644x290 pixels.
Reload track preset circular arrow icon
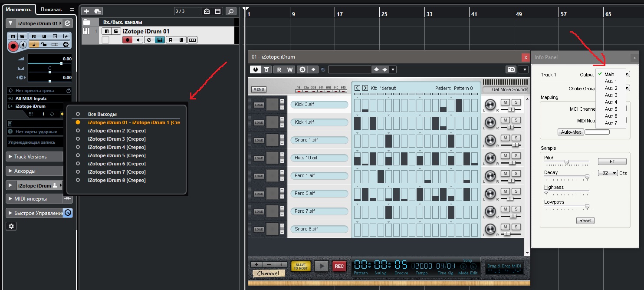pyautogui.click(x=68, y=91)
